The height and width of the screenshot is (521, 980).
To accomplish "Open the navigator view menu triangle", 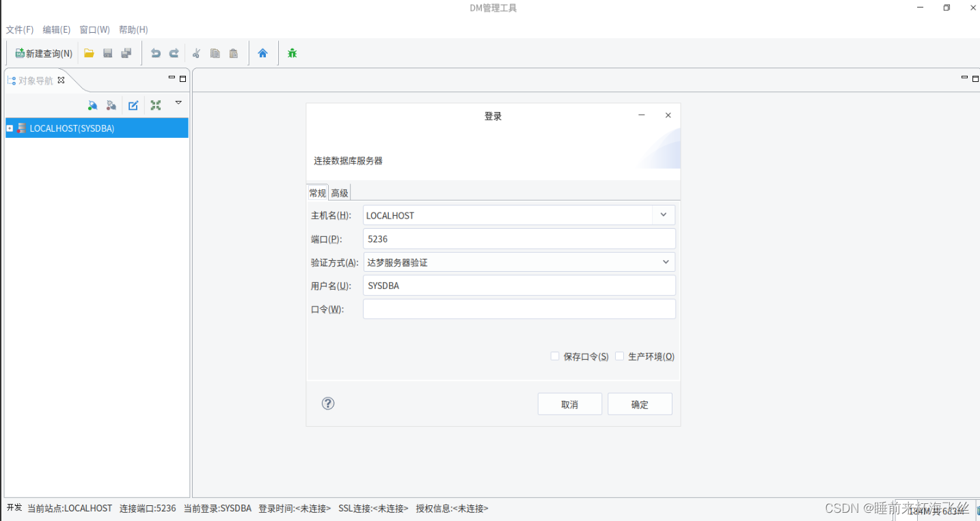I will 178,103.
